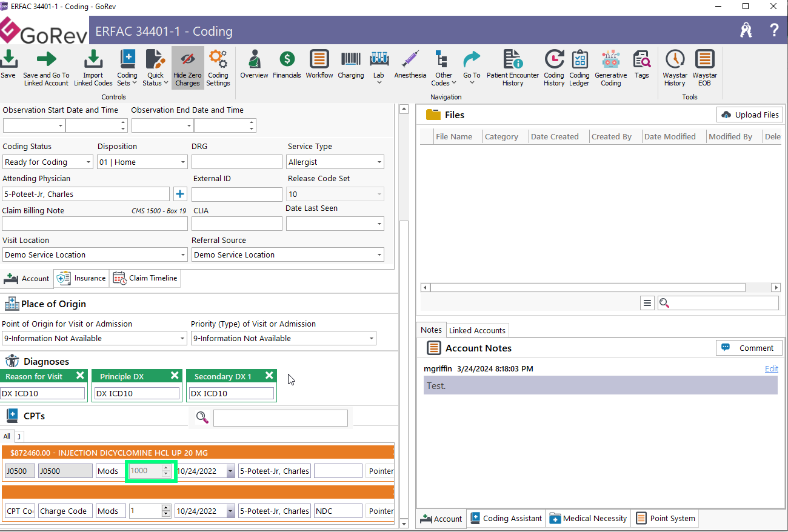Select the J tab under CPTs
Viewport: 788px width, 532px height.
(19, 436)
